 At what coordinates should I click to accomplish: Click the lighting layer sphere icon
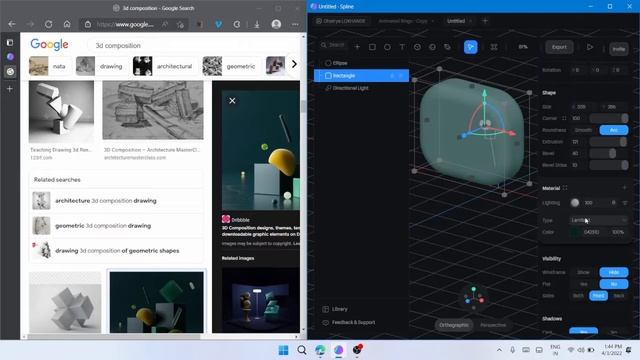click(x=575, y=202)
